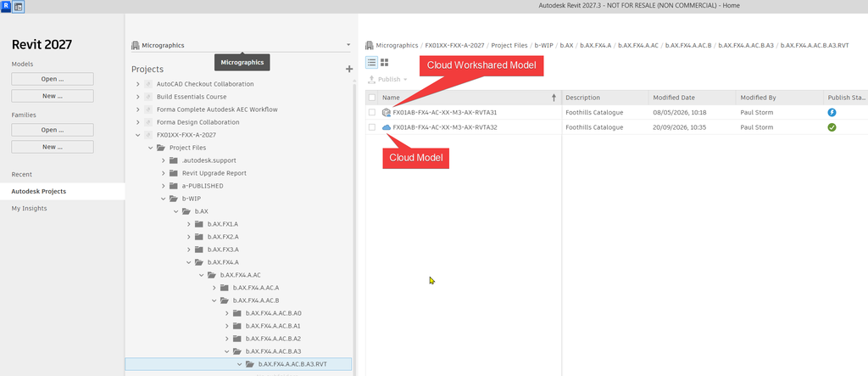
Task: Expand Forma Design Collaboration project
Action: pos(138,122)
